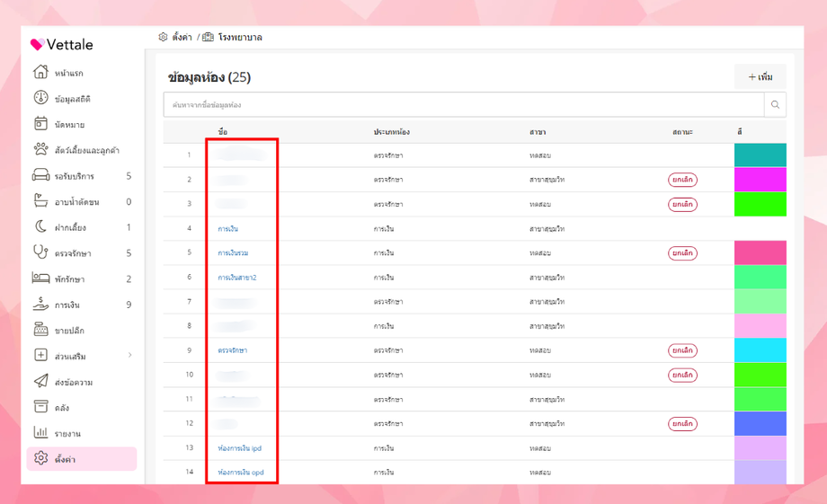
Task: Open the hand-with-money icon การเงิน
Action: point(40,304)
